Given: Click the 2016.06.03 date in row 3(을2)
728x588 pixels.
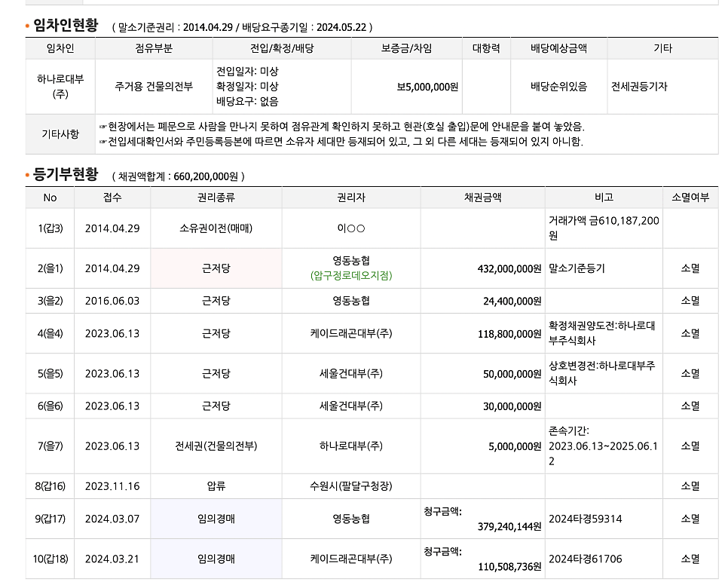Looking at the screenshot, I should click(112, 301).
